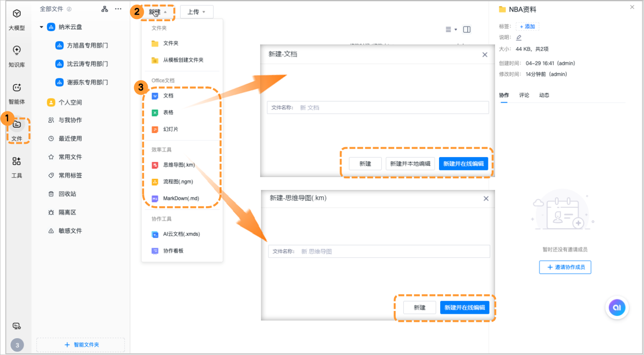The height and width of the screenshot is (355, 644).
Task: Click the pencil icon to edit 说明
Action: [x=519, y=37]
